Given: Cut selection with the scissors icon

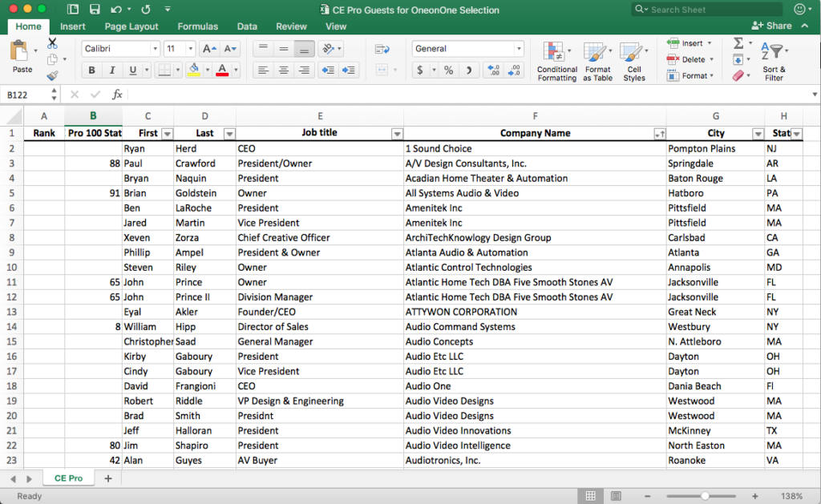Looking at the screenshot, I should pyautogui.click(x=52, y=43).
